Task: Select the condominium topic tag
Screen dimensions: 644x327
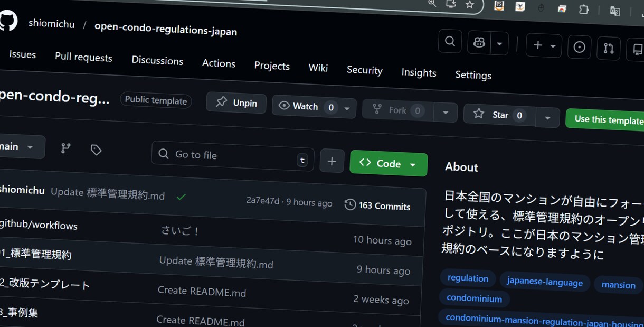Action: (x=474, y=298)
